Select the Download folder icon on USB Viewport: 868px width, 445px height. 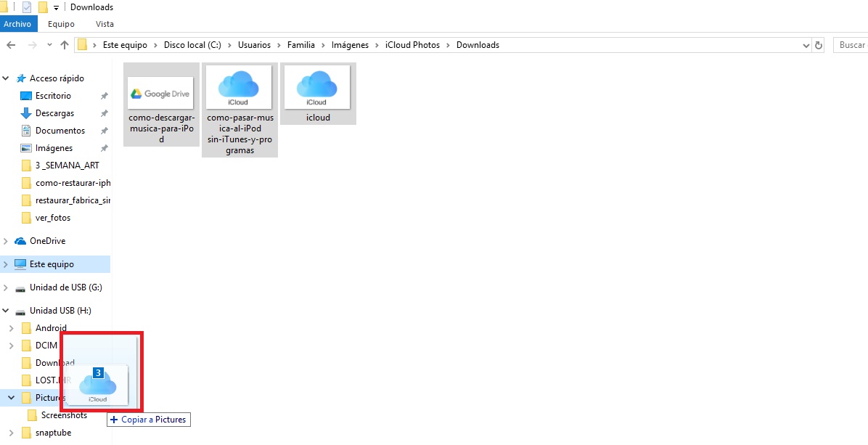(x=26, y=363)
